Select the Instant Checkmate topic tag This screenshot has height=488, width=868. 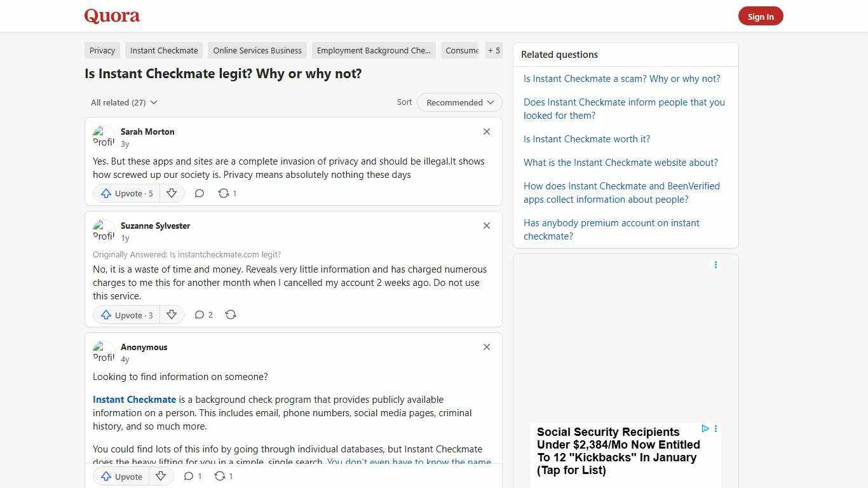164,50
